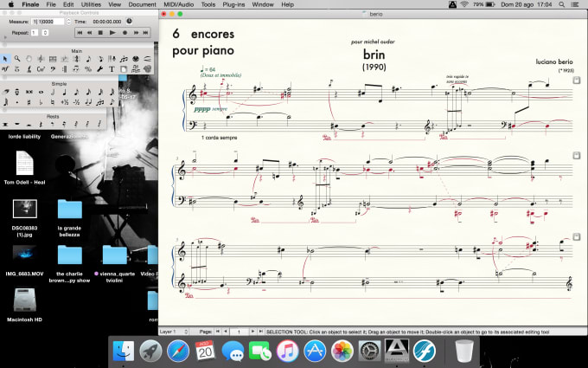Click the Page number field
The image size is (588, 368).
[239, 332]
